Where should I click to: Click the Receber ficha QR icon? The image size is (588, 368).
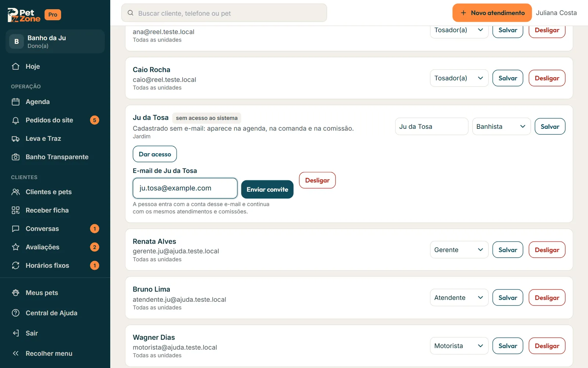click(x=15, y=210)
